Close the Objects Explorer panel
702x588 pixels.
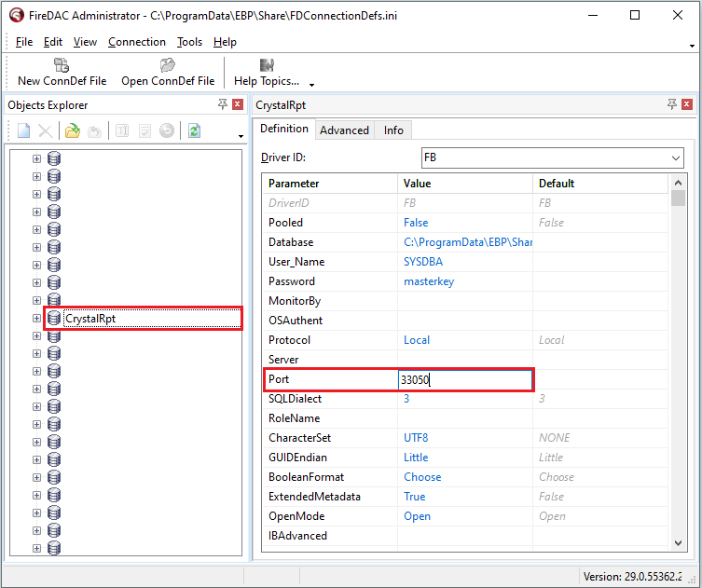238,104
